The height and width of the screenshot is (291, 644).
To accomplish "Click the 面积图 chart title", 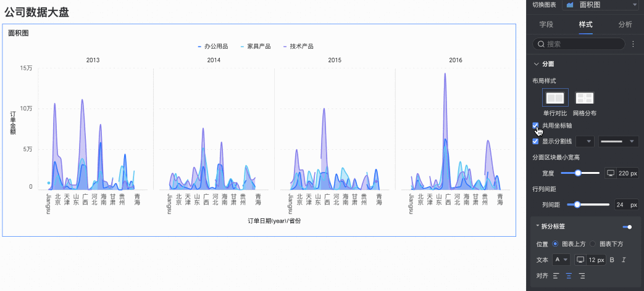I will (19, 33).
